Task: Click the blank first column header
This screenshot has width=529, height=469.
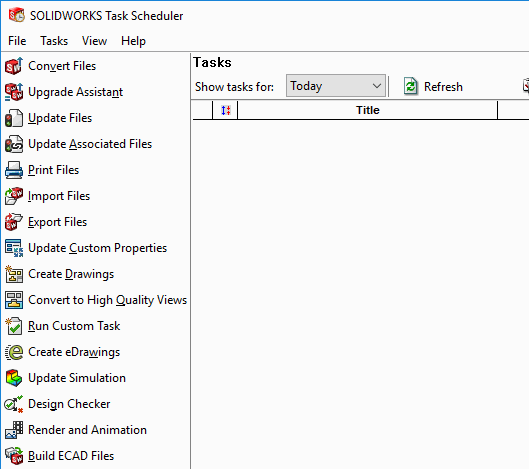Action: click(202, 110)
